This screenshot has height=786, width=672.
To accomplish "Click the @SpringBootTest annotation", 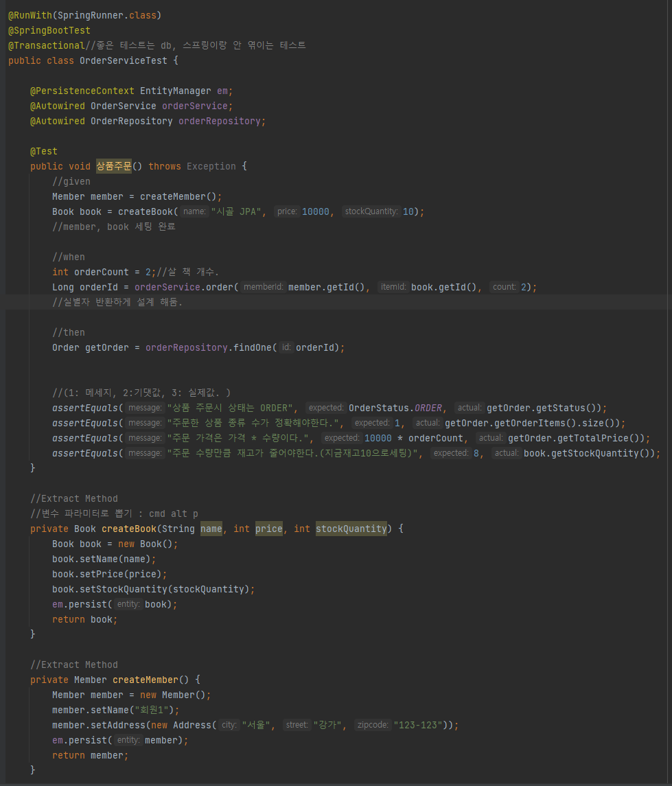I will (49, 31).
